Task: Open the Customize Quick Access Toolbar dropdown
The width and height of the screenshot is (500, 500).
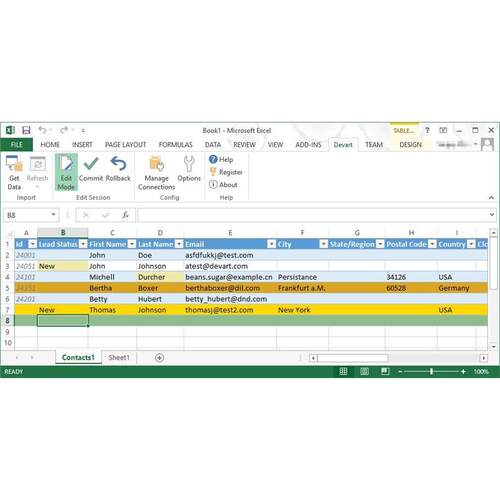Action: [83, 131]
